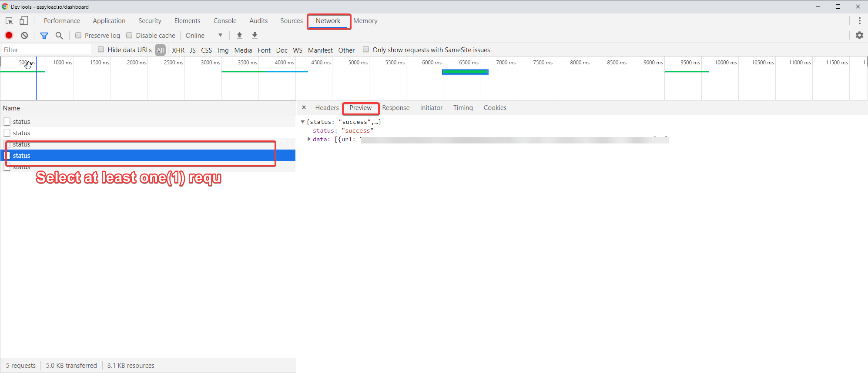Open the Audits panel

coord(258,21)
